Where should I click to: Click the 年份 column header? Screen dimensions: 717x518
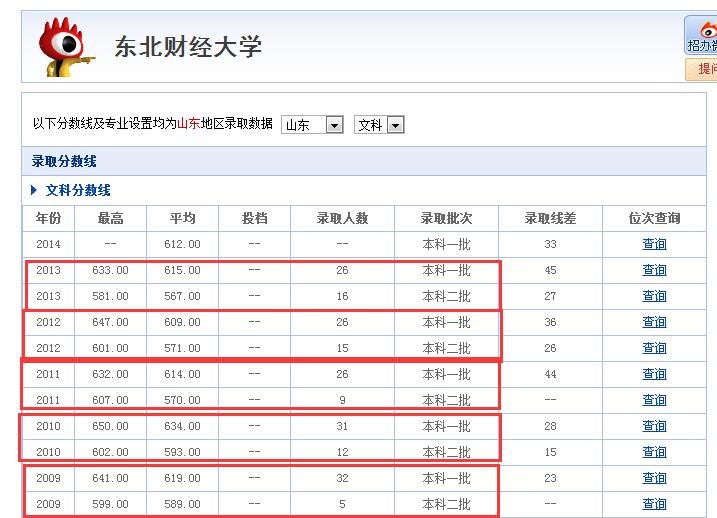coord(48,219)
